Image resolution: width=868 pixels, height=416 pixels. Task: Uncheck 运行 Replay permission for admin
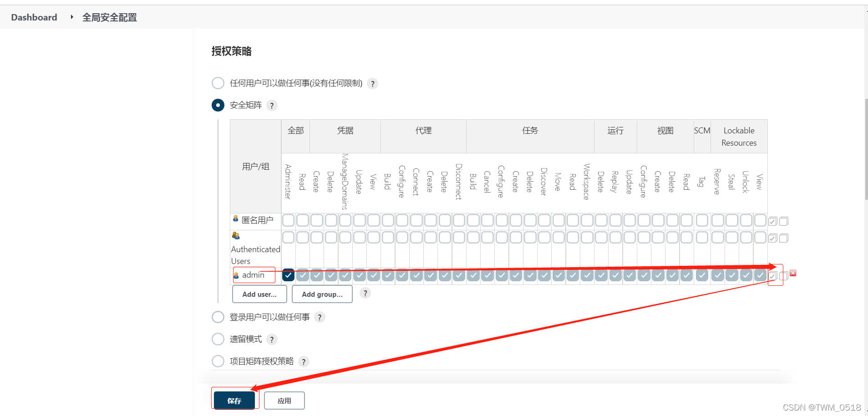coord(615,275)
